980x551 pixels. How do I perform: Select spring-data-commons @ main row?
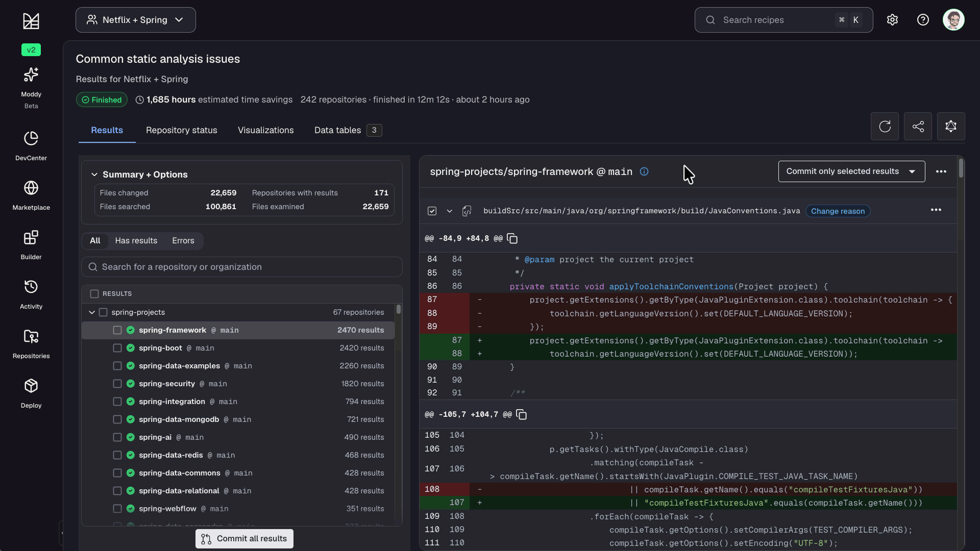pyautogui.click(x=238, y=473)
